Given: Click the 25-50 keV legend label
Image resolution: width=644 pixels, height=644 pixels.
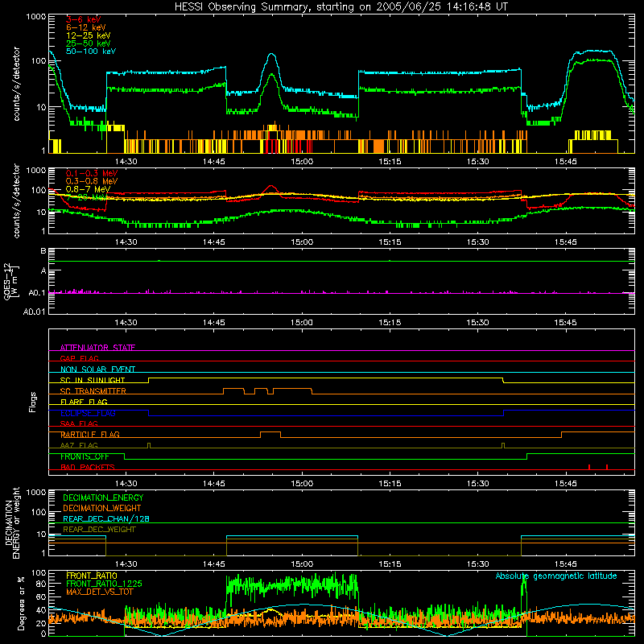Looking at the screenshot, I should point(89,43).
